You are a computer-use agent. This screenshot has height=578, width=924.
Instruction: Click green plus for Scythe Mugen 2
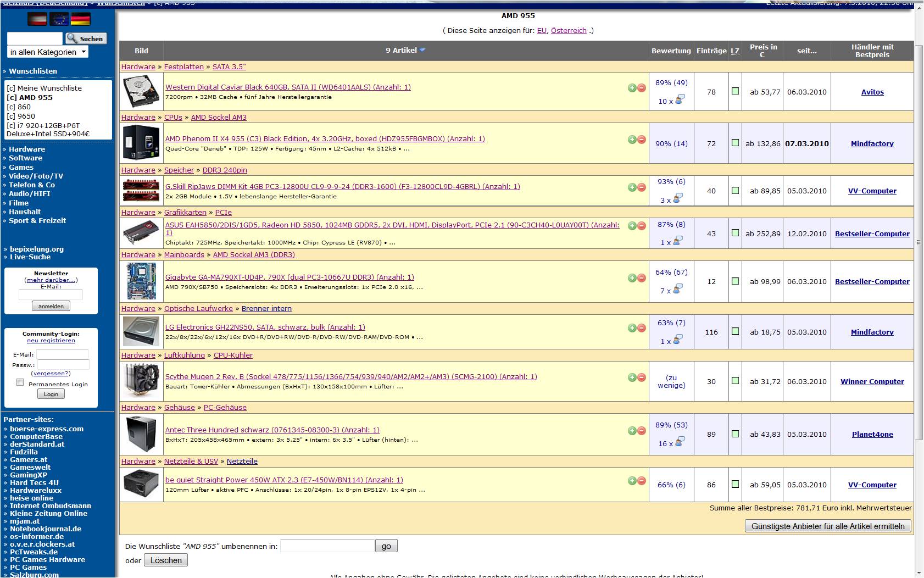632,377
